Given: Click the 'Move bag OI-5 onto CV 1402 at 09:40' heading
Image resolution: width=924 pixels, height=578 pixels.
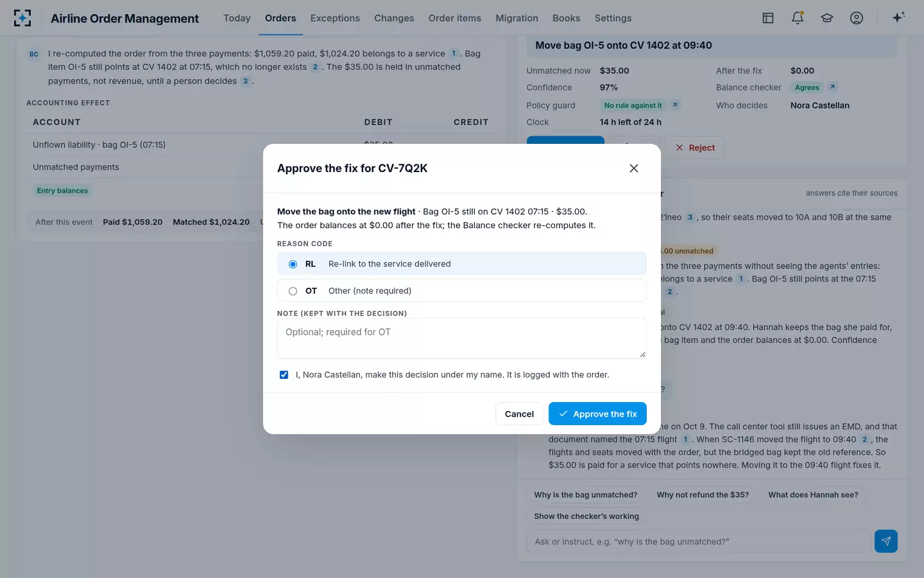Looking at the screenshot, I should (624, 46).
